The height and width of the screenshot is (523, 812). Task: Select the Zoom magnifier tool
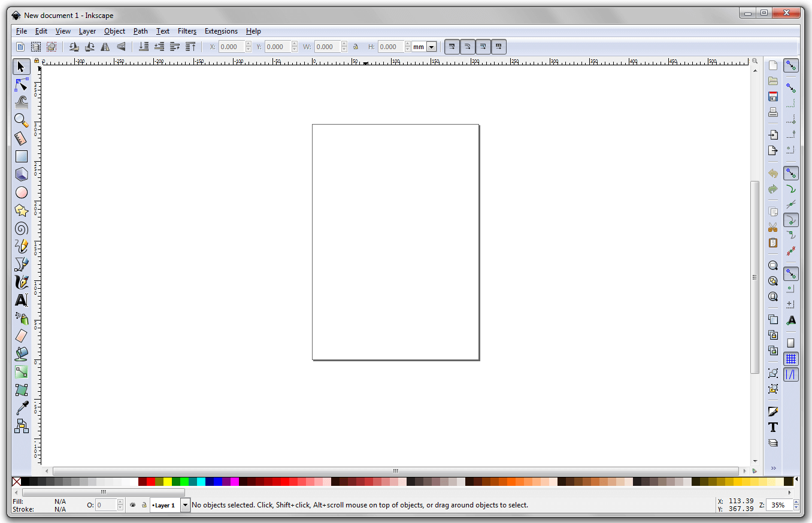coord(22,120)
